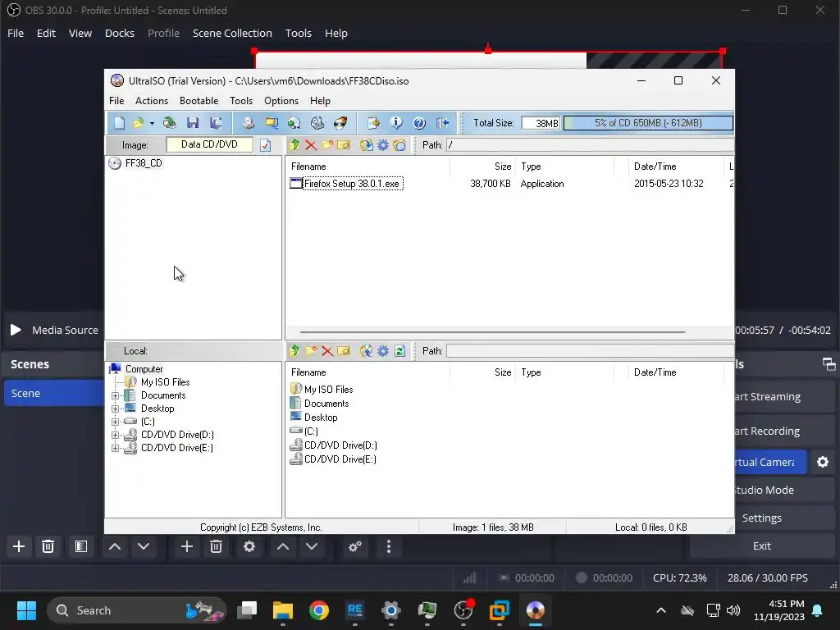Screen dimensions: 840x630
Task: Click the Make CD/DVD Image icon
Action: coord(248,123)
